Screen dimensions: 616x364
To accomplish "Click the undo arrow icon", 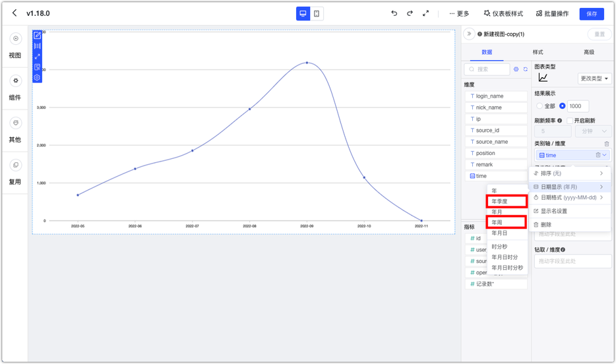I will click(x=394, y=13).
